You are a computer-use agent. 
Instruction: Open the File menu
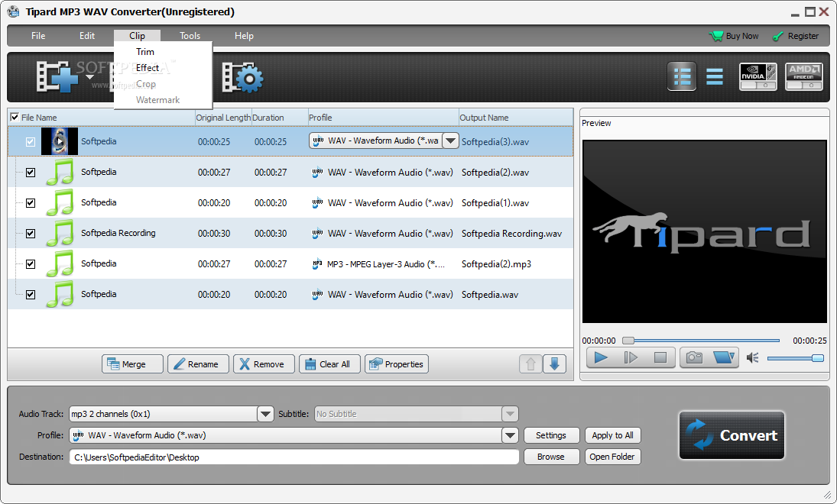38,36
